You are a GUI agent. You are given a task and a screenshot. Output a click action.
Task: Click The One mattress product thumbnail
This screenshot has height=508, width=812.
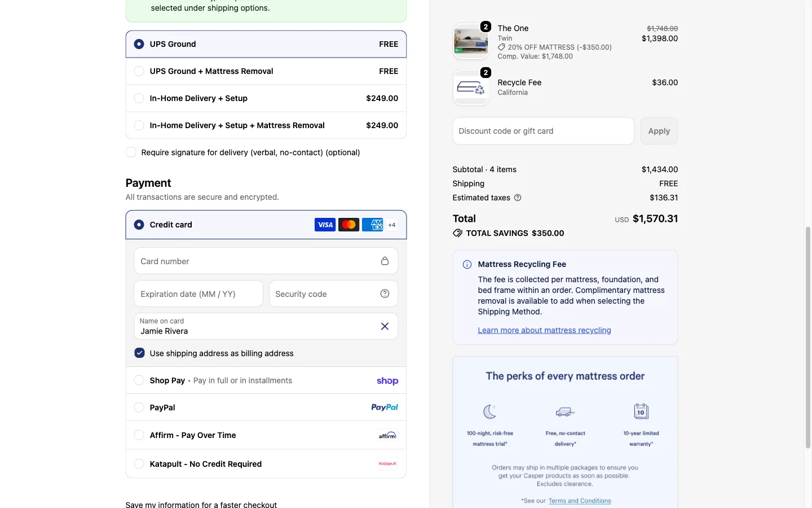pyautogui.click(x=471, y=41)
